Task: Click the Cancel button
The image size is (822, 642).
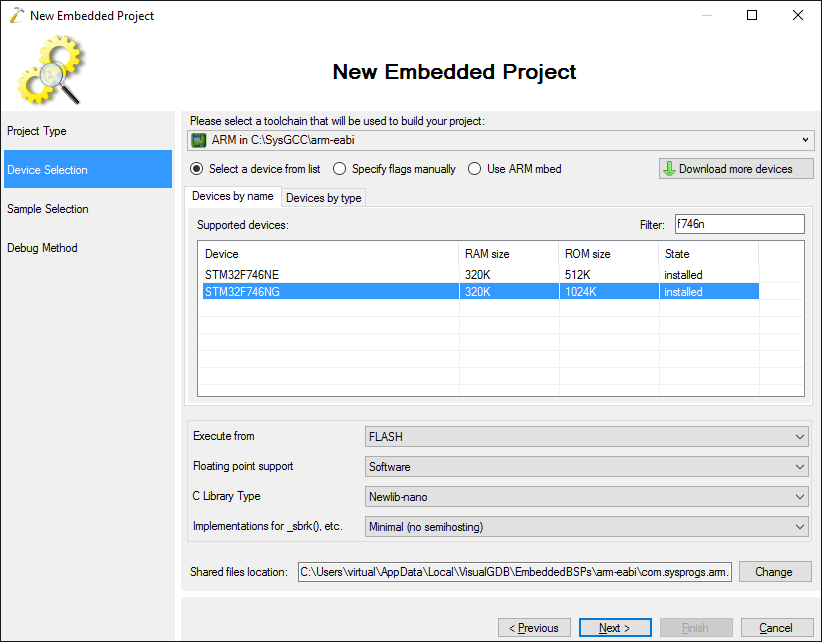Action: pyautogui.click(x=776, y=628)
